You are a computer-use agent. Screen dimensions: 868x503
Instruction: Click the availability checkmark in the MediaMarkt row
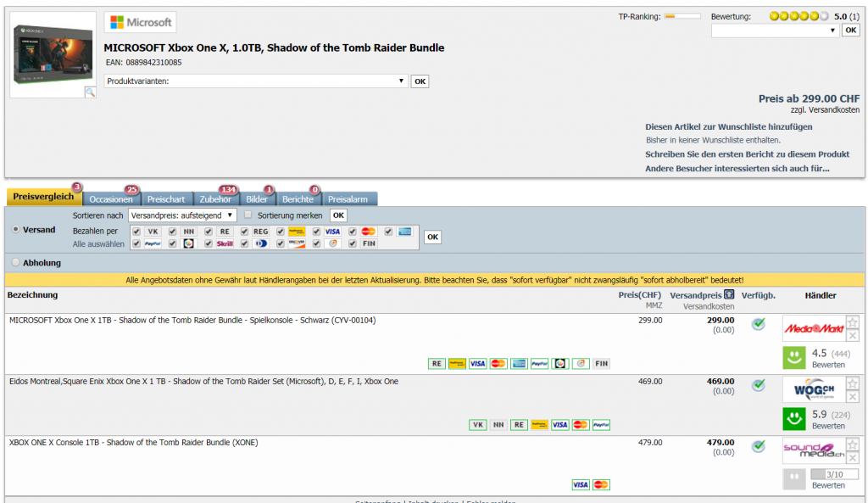[x=759, y=324]
